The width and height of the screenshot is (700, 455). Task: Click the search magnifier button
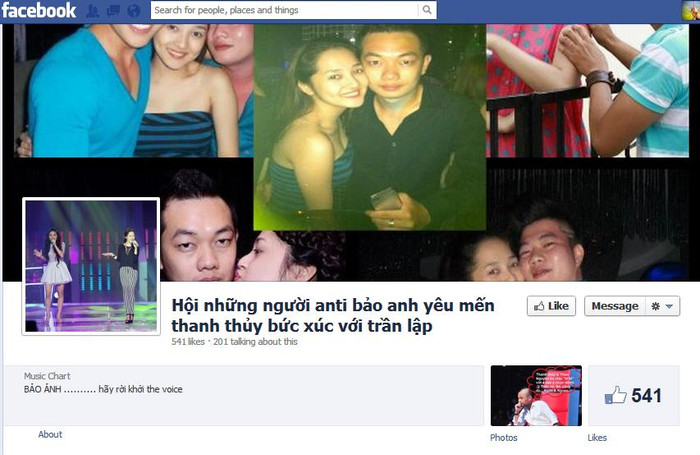(x=427, y=10)
